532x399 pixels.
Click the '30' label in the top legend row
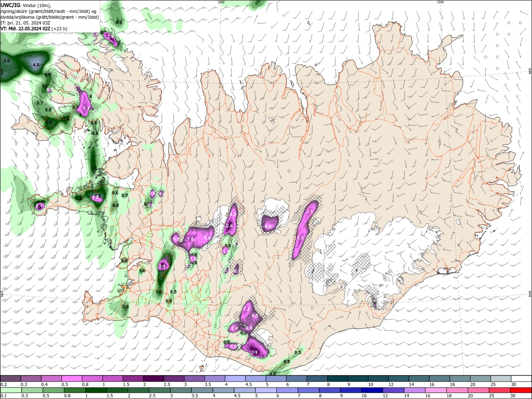point(514,384)
